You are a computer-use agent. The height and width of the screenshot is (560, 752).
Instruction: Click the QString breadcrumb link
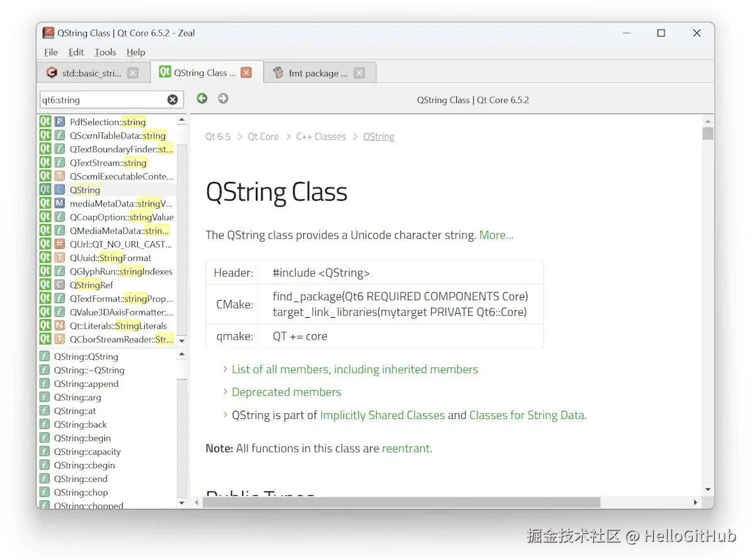click(378, 137)
